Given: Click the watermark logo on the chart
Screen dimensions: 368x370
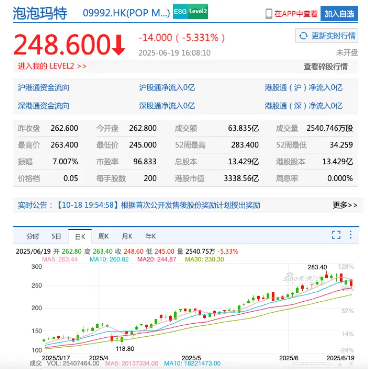Looking at the screenshot, I should tap(299, 277).
